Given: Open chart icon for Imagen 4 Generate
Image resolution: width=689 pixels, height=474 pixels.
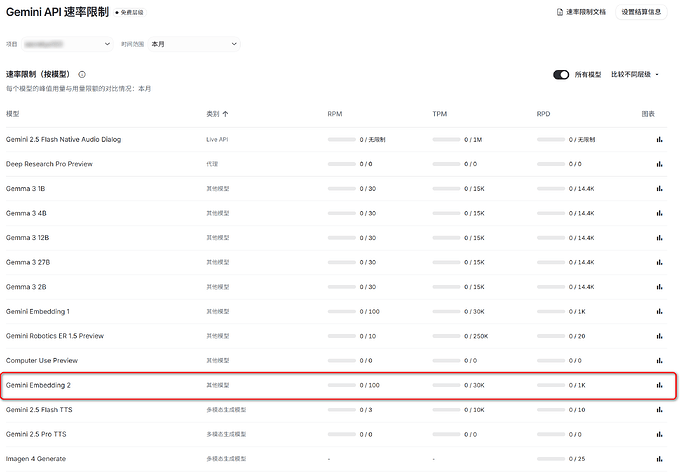Looking at the screenshot, I should click(x=659, y=459).
